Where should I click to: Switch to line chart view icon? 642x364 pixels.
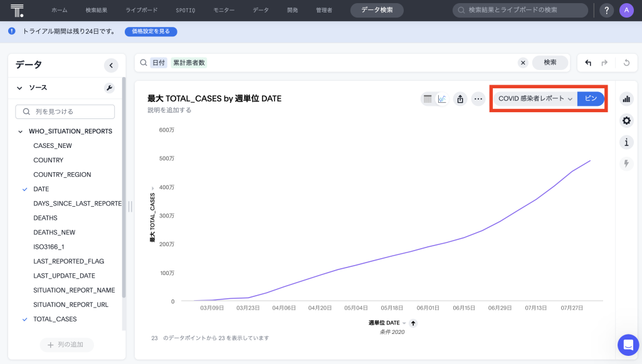pyautogui.click(x=442, y=99)
